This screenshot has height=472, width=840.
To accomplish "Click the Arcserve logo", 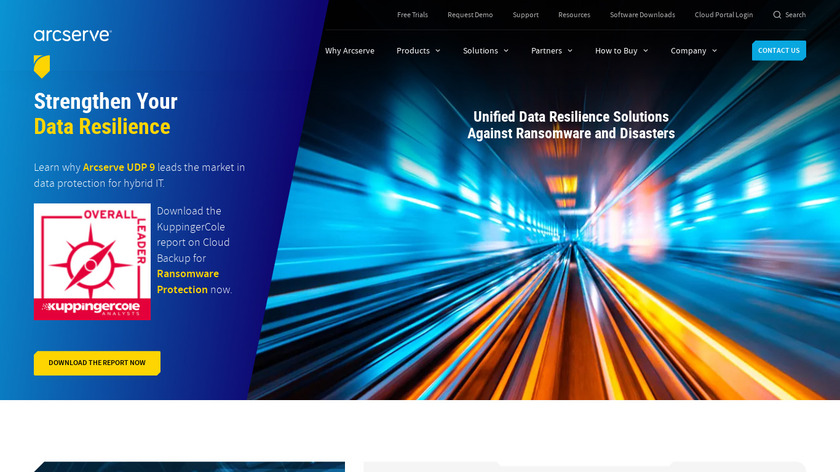I will pos(72,35).
